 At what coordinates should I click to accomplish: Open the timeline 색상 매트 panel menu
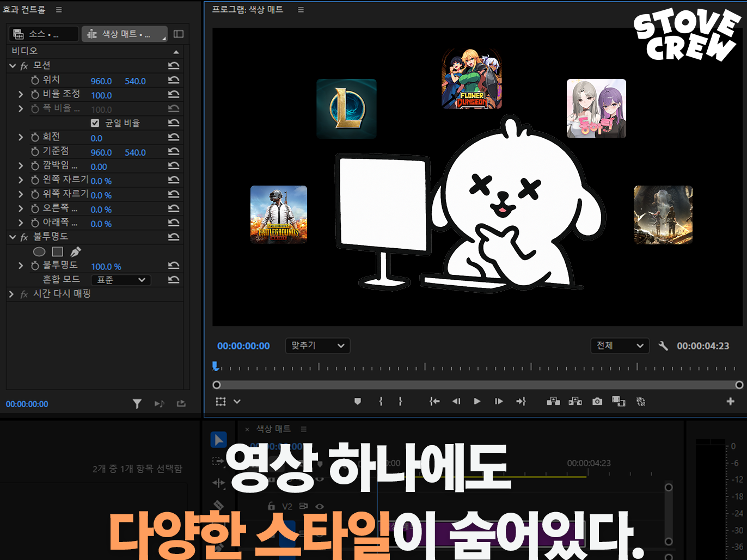(x=303, y=429)
